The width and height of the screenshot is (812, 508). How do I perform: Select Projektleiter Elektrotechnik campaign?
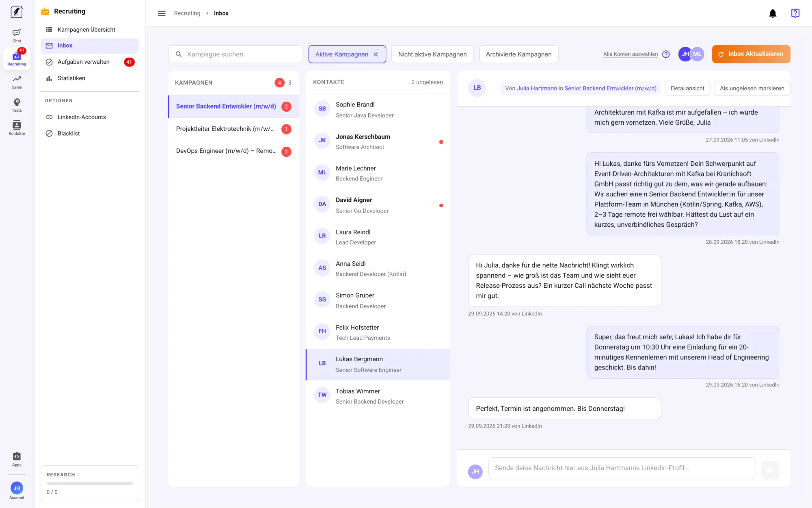(x=233, y=129)
